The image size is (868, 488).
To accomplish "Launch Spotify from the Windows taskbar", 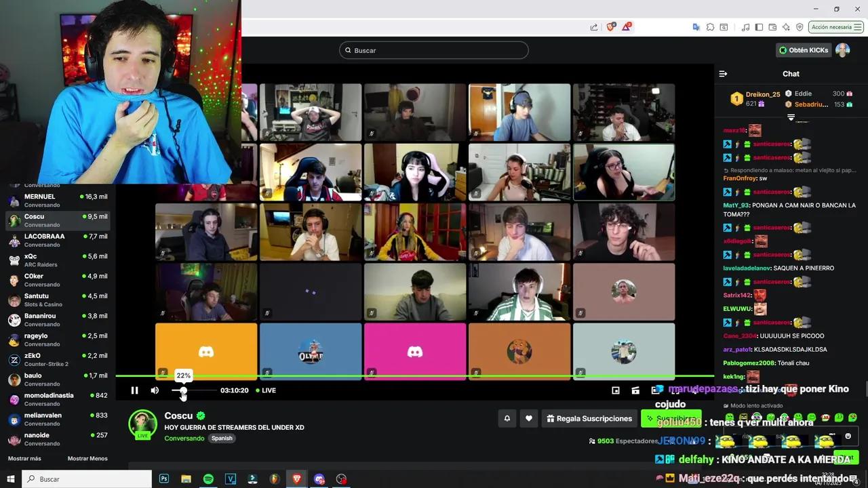I will (x=208, y=479).
